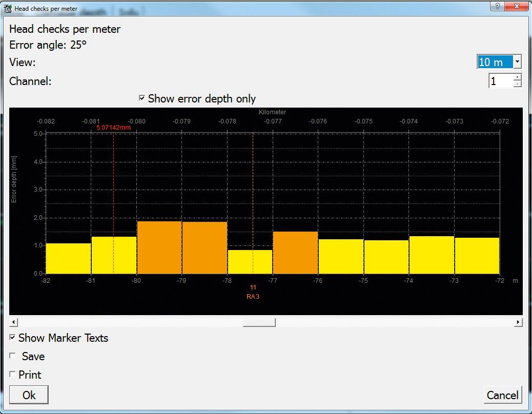
Task: Dismiss the dialog with Cancel
Action: pos(503,395)
